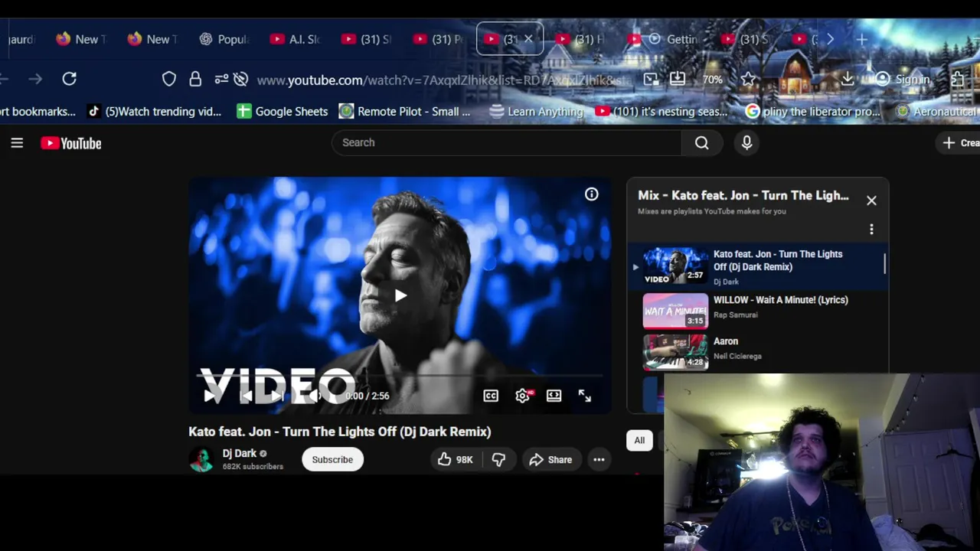Image resolution: width=980 pixels, height=551 pixels.
Task: Open more actions below the video
Action: (x=599, y=459)
